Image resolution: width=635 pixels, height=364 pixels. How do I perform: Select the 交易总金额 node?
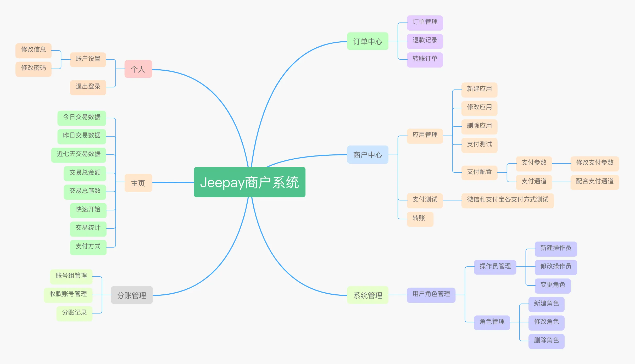coord(85,173)
